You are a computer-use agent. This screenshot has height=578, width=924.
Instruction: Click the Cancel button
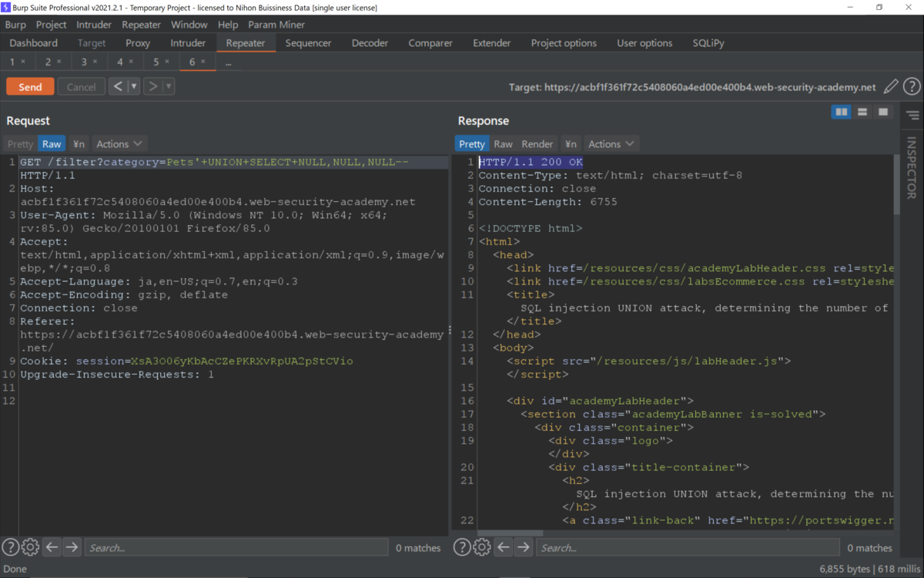[x=81, y=86]
